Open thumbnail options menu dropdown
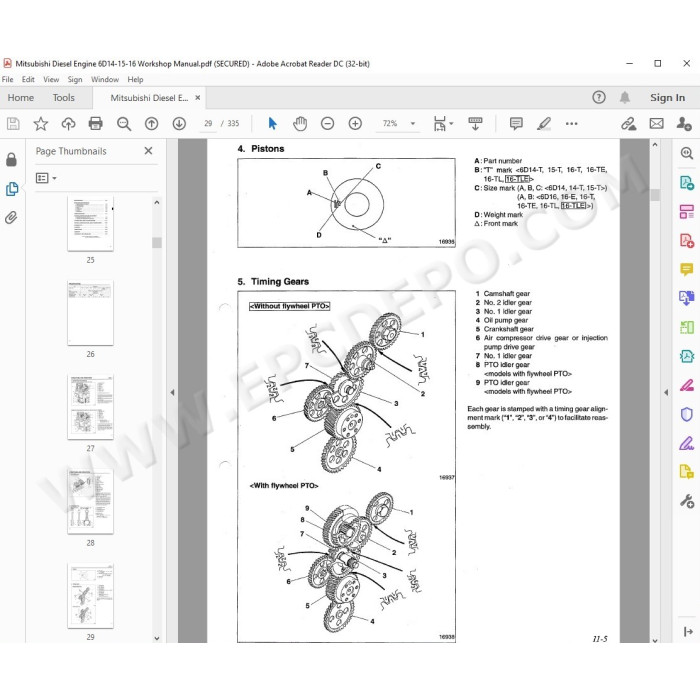Viewport: 700px width, 700px height. pos(46,178)
